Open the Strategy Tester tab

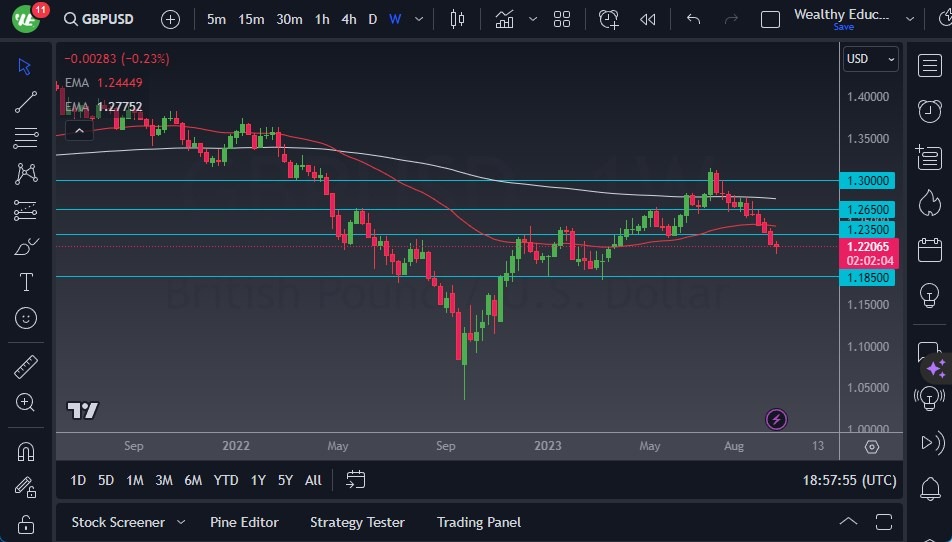coord(357,522)
